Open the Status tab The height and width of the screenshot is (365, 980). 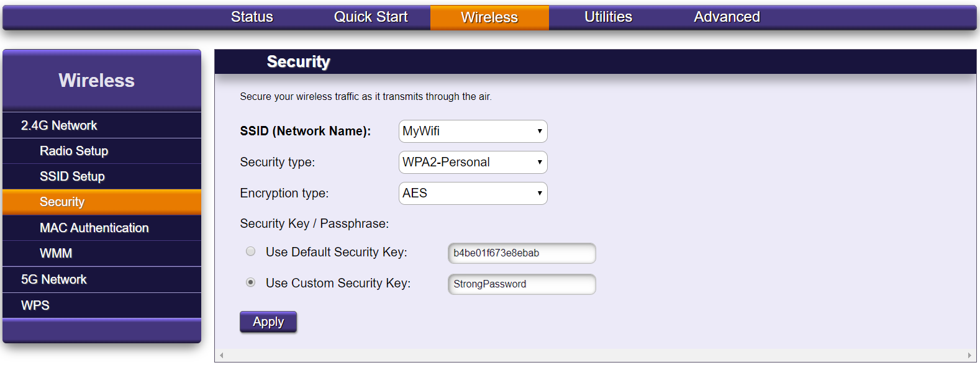click(x=252, y=17)
